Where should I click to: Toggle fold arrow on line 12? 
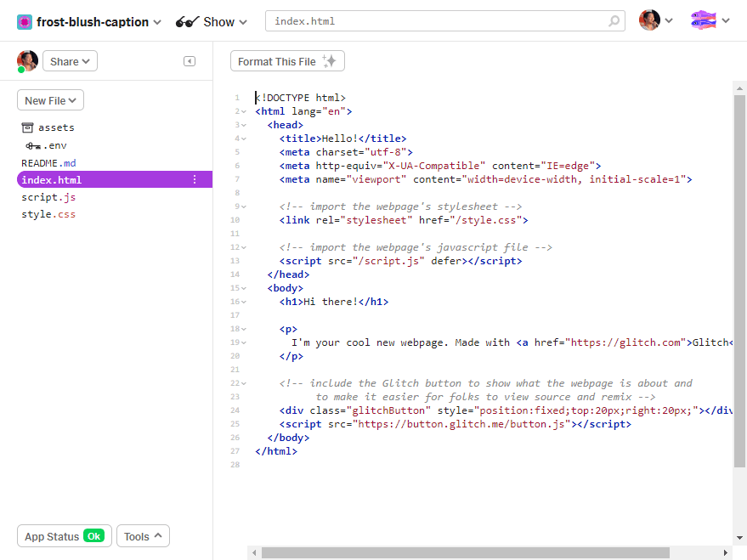(244, 247)
